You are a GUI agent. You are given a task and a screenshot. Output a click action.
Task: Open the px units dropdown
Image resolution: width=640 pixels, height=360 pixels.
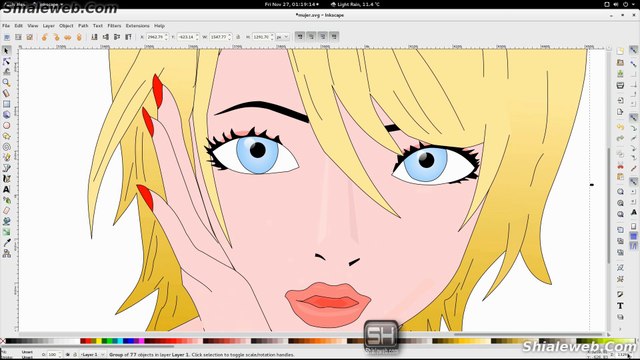(282, 37)
